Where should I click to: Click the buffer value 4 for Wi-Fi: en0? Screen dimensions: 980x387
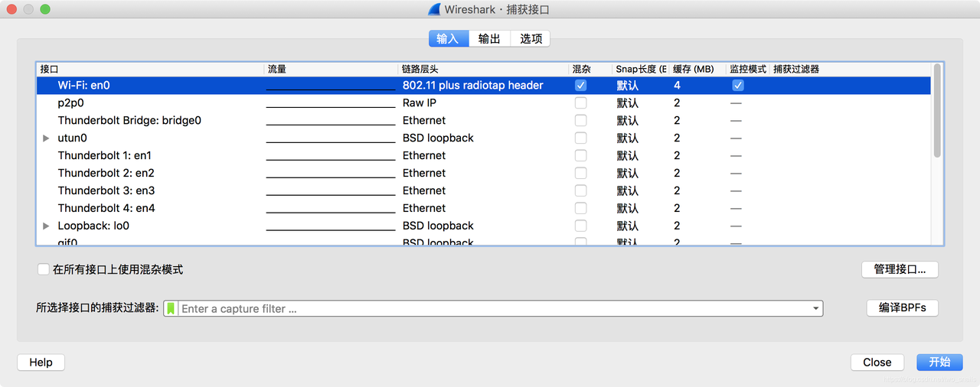pyautogui.click(x=677, y=86)
